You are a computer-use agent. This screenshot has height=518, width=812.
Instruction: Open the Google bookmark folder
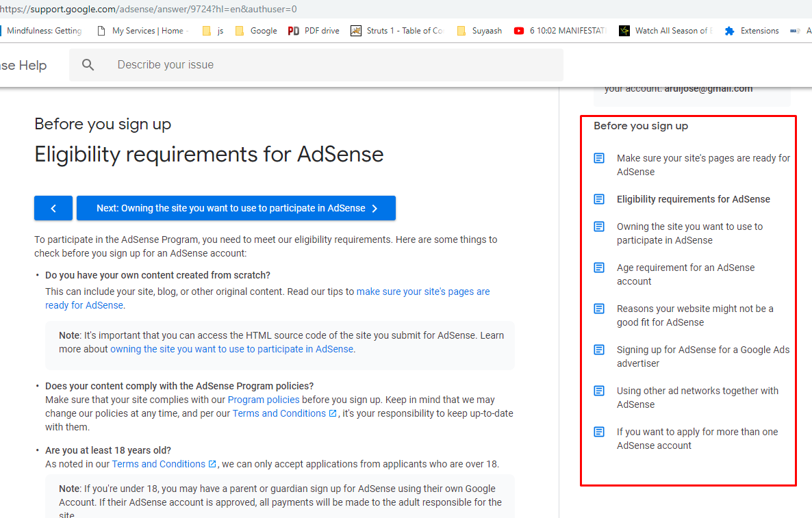[256, 31]
